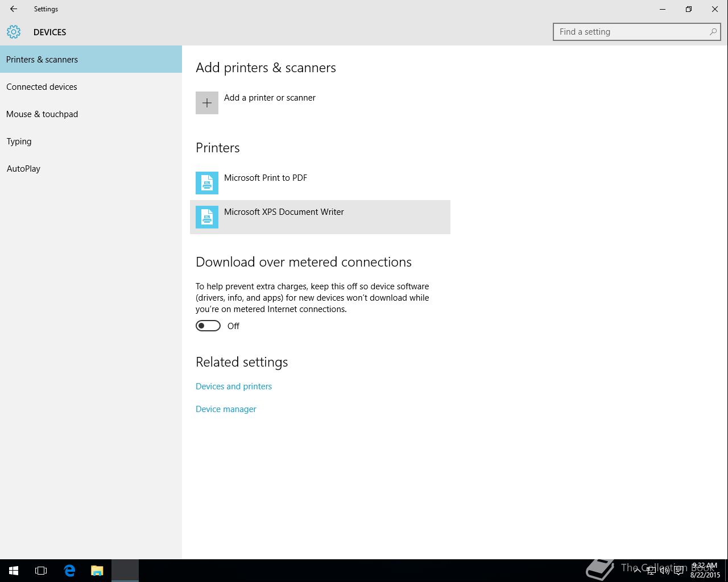
Task: Select the Microsoft XPS Document Writer printer icon
Action: pyautogui.click(x=207, y=217)
